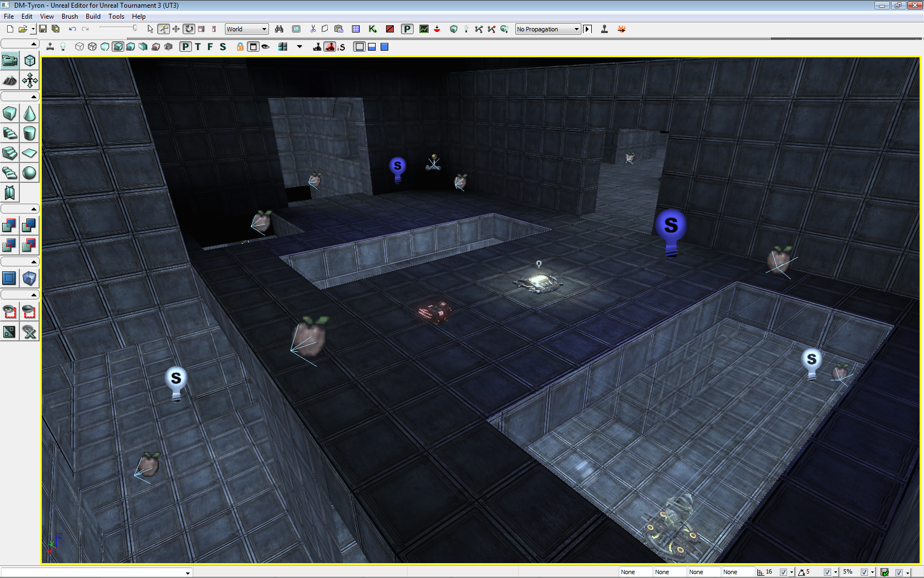Open the recent files arrow beside Open
This screenshot has width=924, height=578.
click(x=33, y=29)
